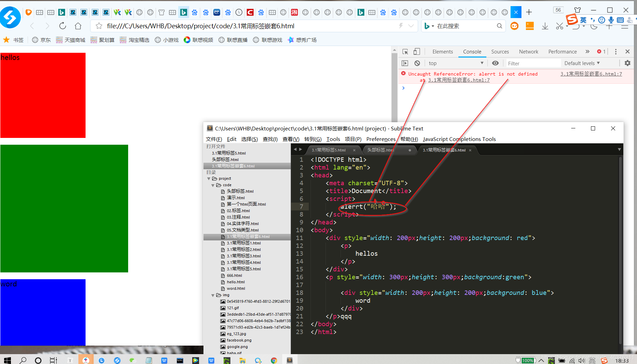Open scissors screenshot tool in browser toolbar
The height and width of the screenshot is (364, 637).
(x=559, y=26)
